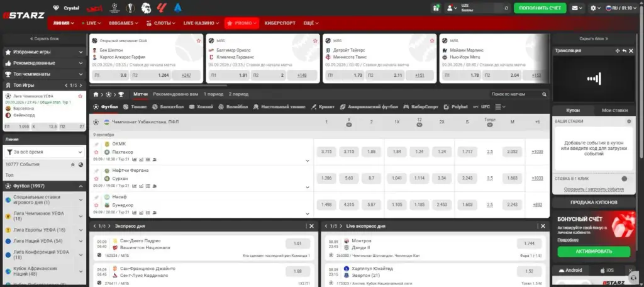The image size is (644, 287).
Task: Open +1039 more markets for ОКМК match
Action: point(537,152)
